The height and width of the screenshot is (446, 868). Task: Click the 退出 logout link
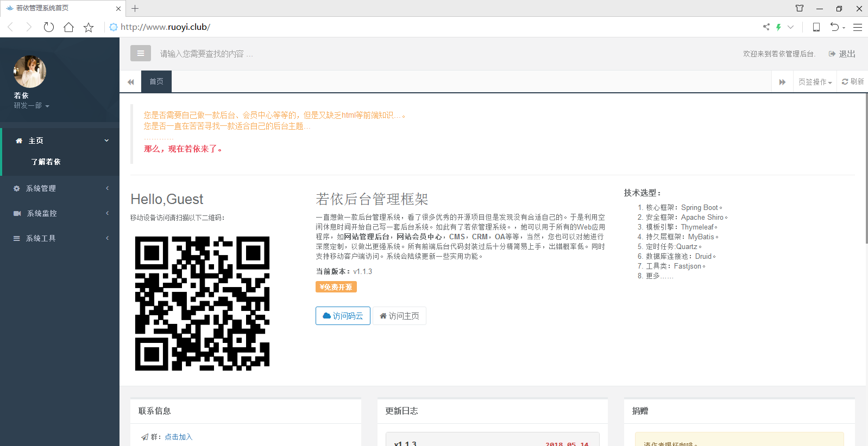coord(842,54)
